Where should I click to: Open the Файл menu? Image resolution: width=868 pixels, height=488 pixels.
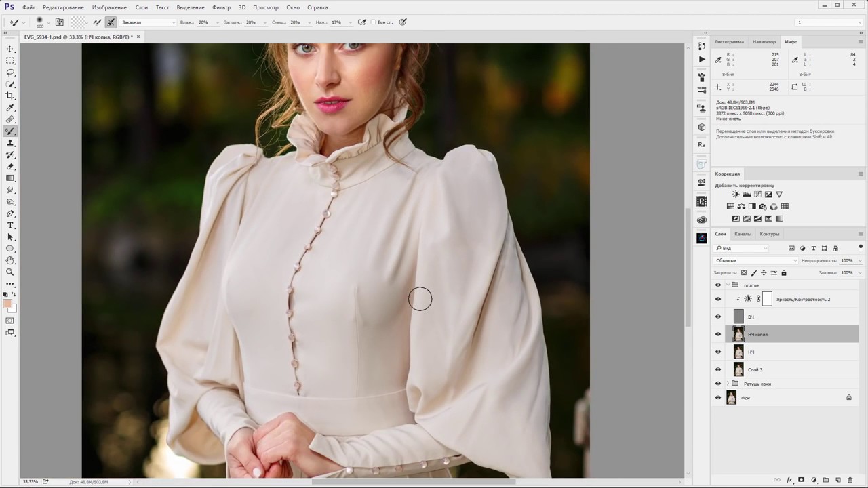[x=28, y=7]
